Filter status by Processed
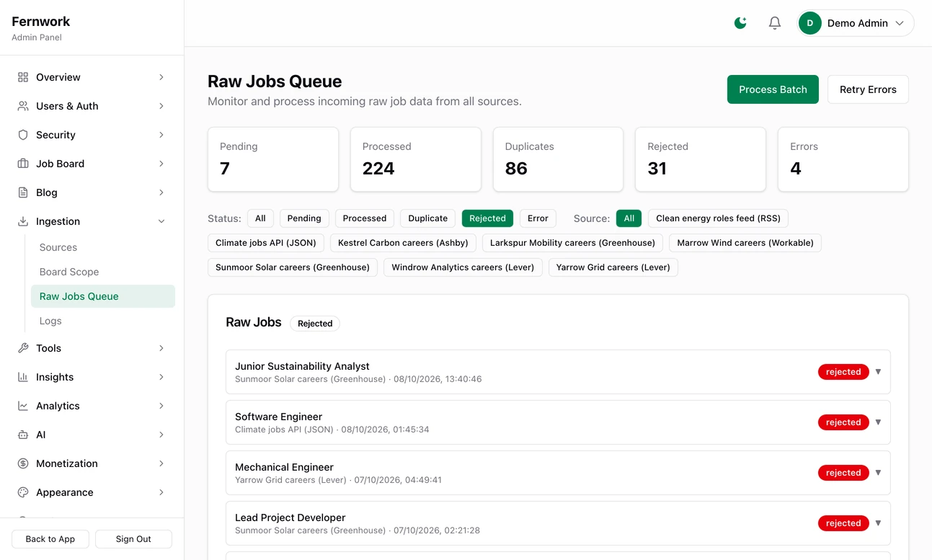 pos(365,218)
